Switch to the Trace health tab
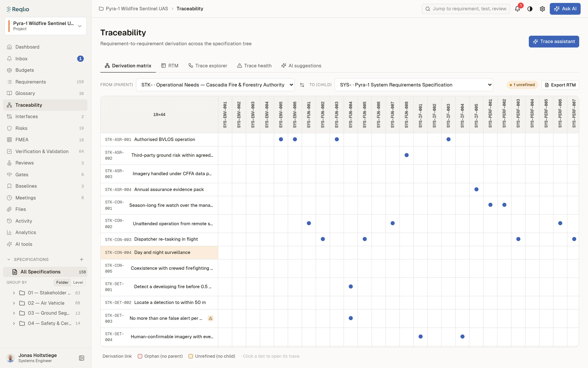Viewport: 588px width, 368px height. [x=254, y=66]
